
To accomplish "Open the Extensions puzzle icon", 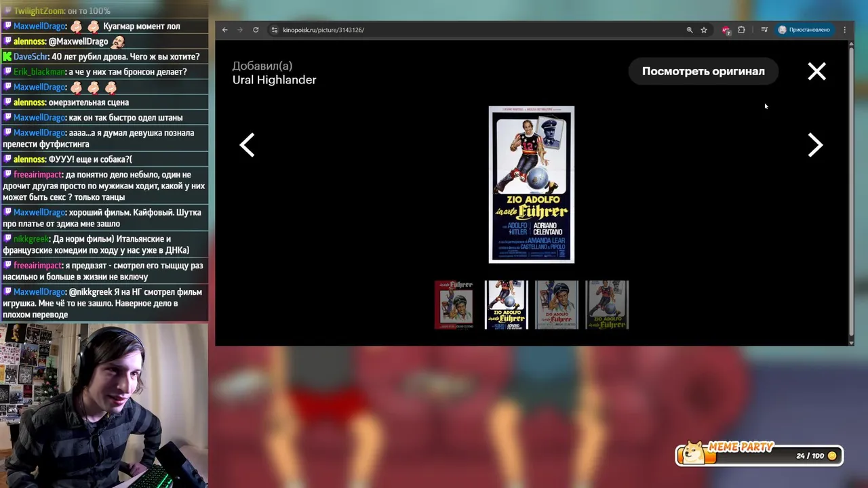I will pos(741,30).
